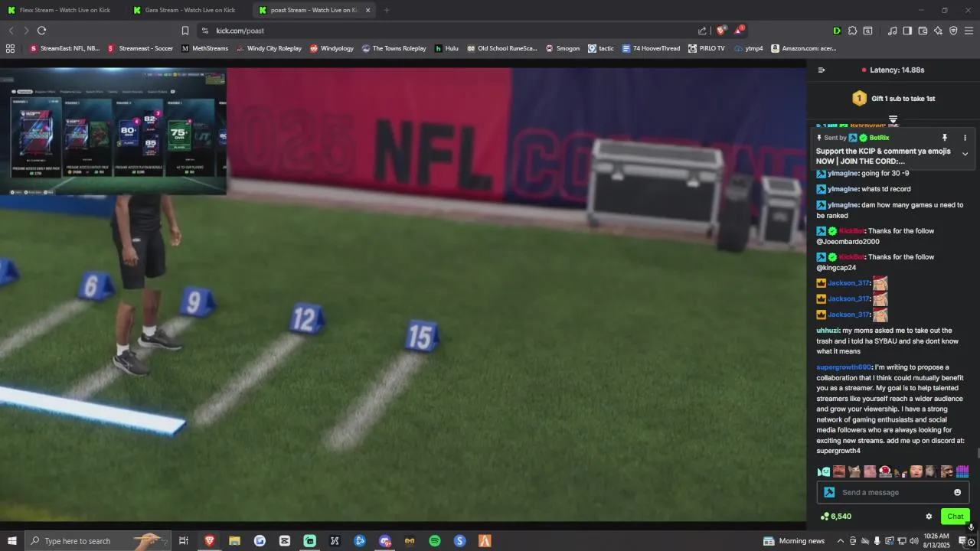Open Brave Shields lion icon

coord(720,31)
